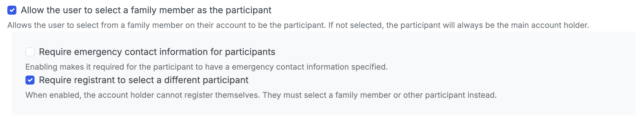Click the blue checkmark beside 'Allow the user'
Screen dimensions: 644x124
[12, 10]
